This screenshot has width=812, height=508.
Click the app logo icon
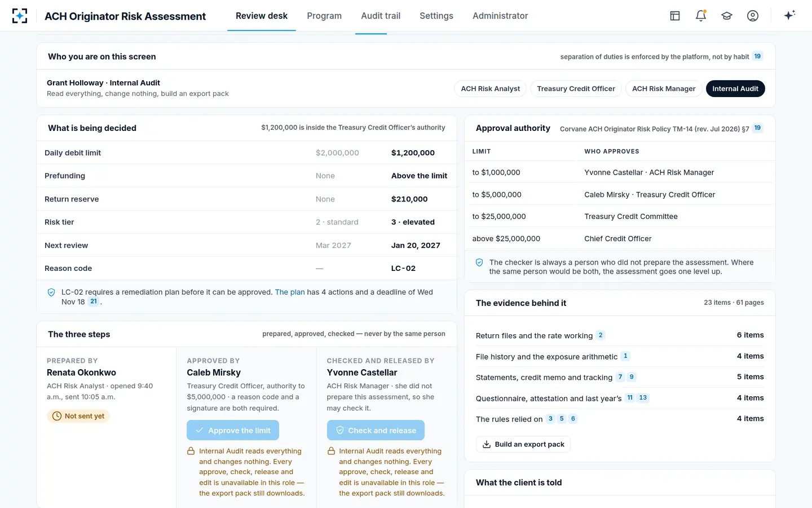pos(20,16)
